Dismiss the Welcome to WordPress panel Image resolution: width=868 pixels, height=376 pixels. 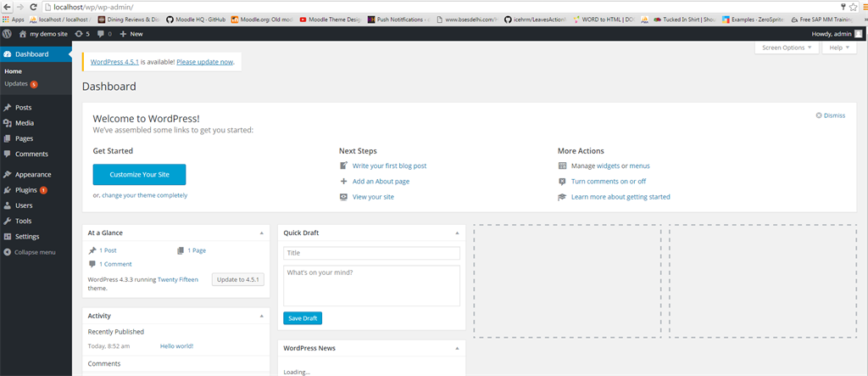831,115
